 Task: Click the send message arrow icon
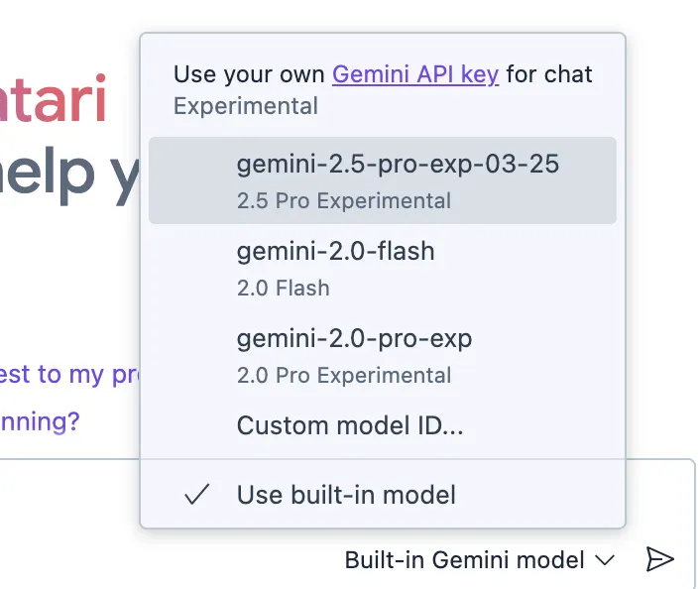click(659, 560)
